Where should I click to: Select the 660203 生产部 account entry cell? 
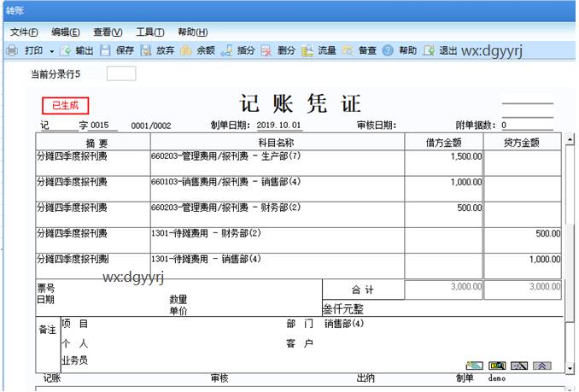pos(277,157)
